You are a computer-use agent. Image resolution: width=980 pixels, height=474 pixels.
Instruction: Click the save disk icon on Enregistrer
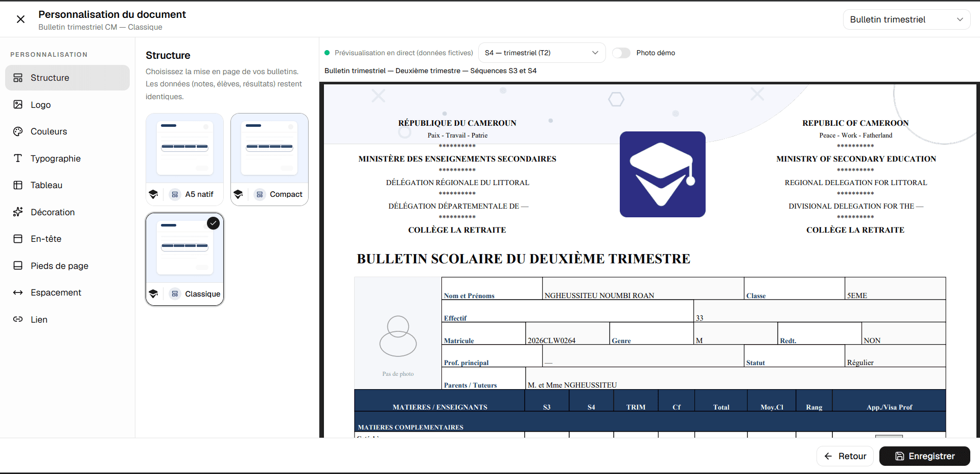coord(900,456)
